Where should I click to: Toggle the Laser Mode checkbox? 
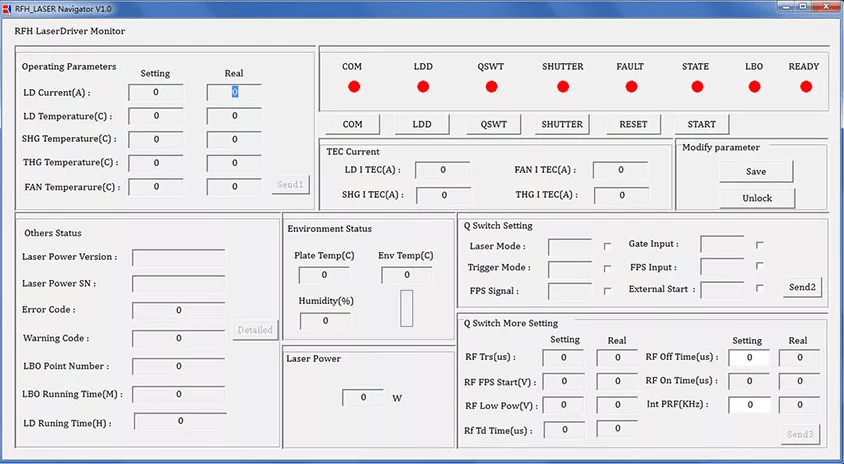pos(607,246)
